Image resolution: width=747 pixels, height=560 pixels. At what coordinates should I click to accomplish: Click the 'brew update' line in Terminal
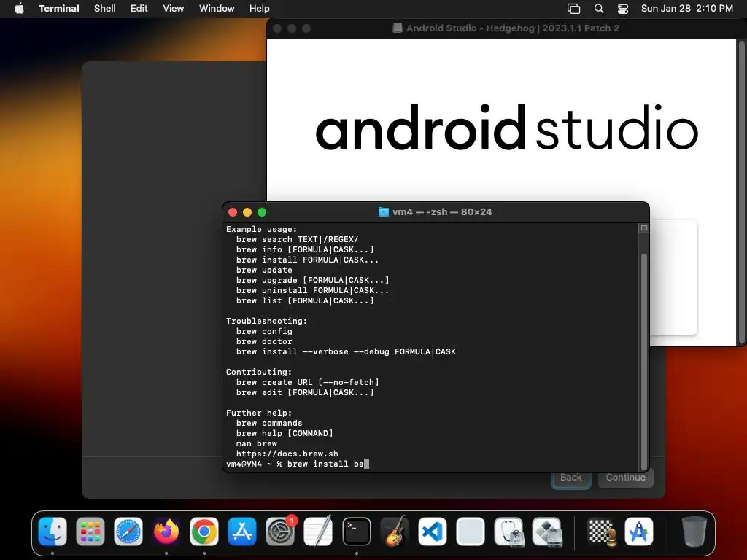click(x=264, y=270)
